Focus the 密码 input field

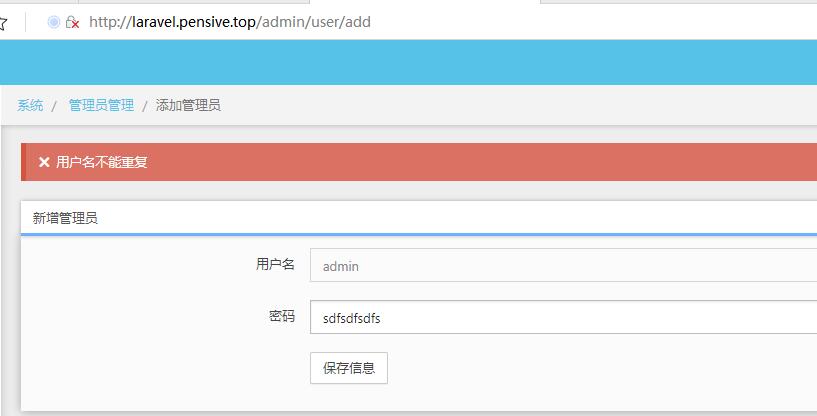pyautogui.click(x=562, y=318)
